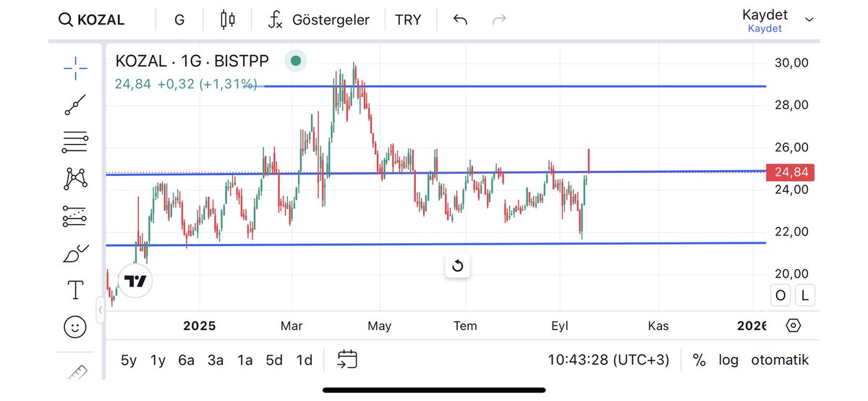
Task: Toggle log scale mode
Action: point(728,360)
